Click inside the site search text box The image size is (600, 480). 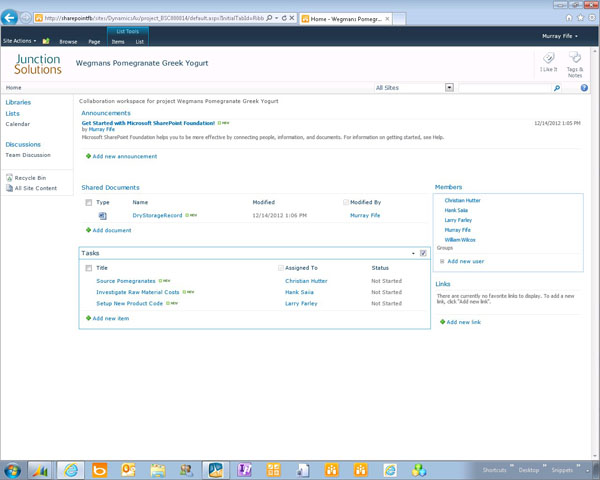coord(505,88)
